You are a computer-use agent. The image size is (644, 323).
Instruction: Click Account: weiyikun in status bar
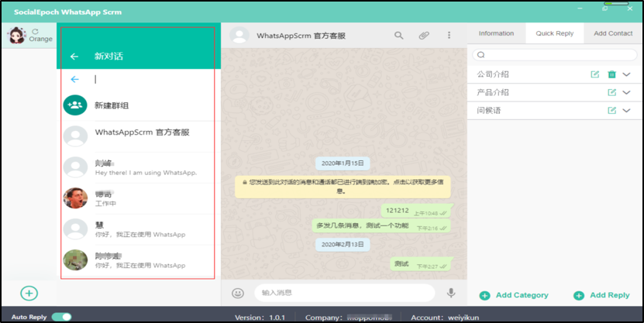[x=445, y=318]
